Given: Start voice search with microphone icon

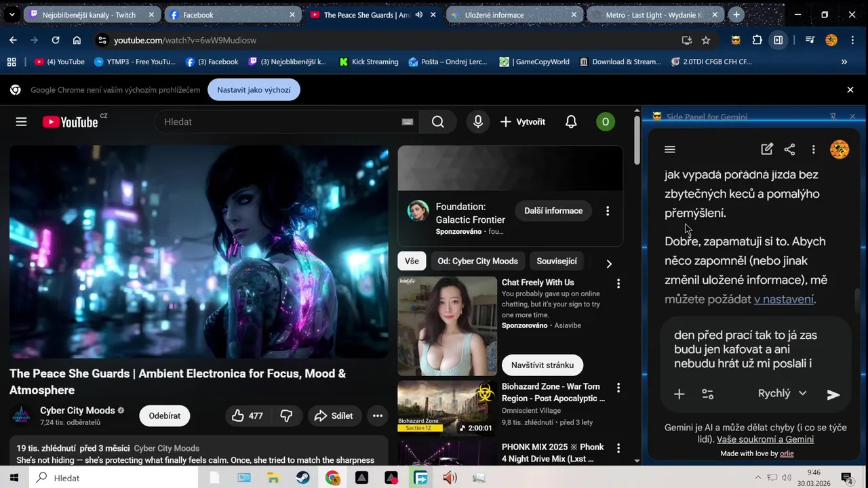Looking at the screenshot, I should [x=478, y=122].
